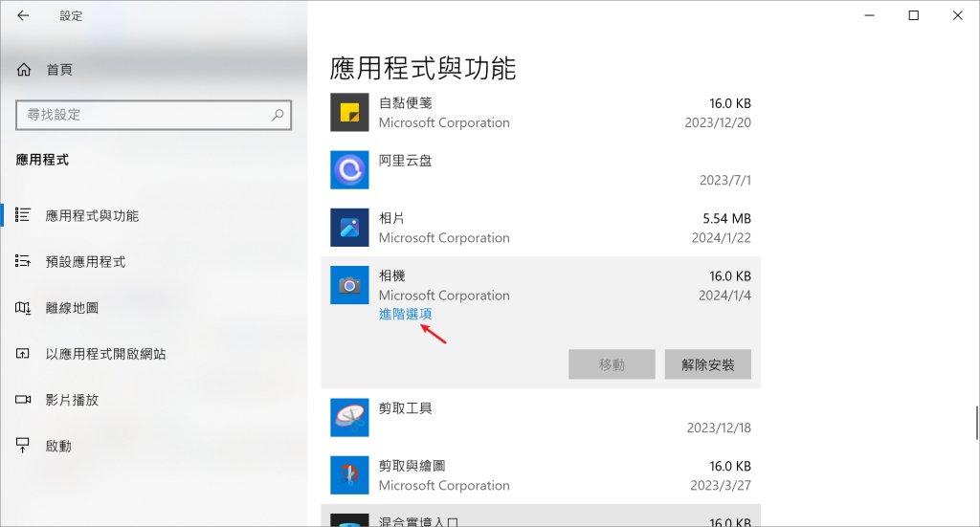Image resolution: width=980 pixels, height=527 pixels.
Task: Open 預設應用程式 in the sidebar
Action: click(85, 261)
